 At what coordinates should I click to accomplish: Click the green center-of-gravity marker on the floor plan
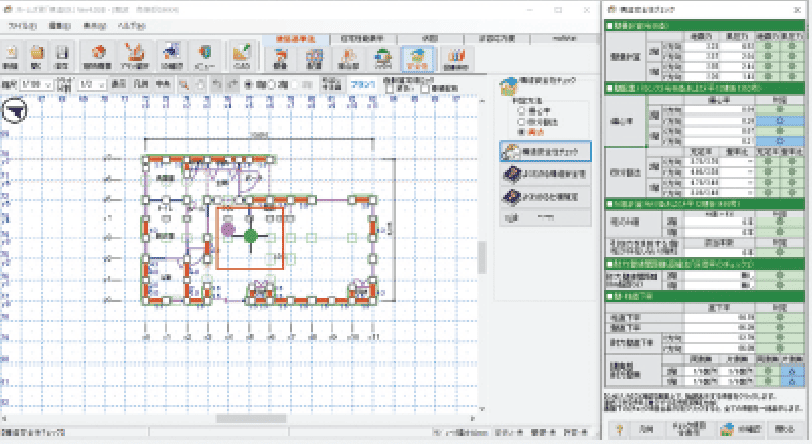(250, 236)
